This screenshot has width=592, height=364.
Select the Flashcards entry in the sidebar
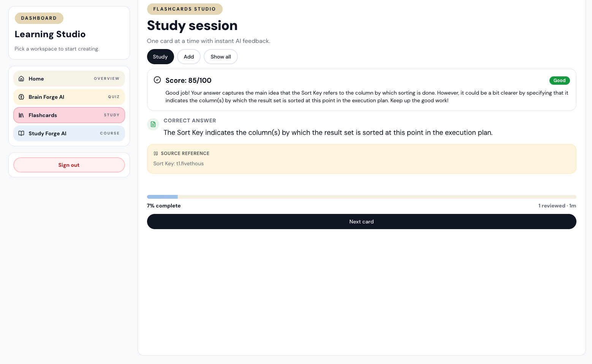pos(69,115)
